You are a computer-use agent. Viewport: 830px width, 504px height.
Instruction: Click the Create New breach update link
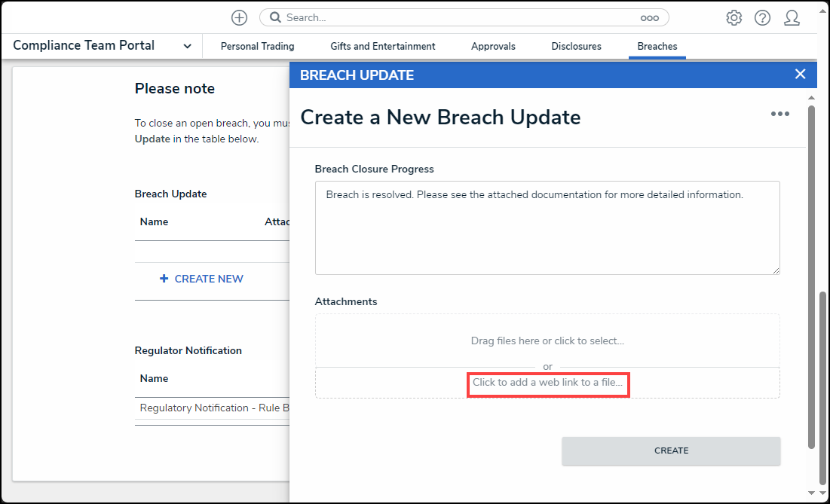[x=201, y=279]
